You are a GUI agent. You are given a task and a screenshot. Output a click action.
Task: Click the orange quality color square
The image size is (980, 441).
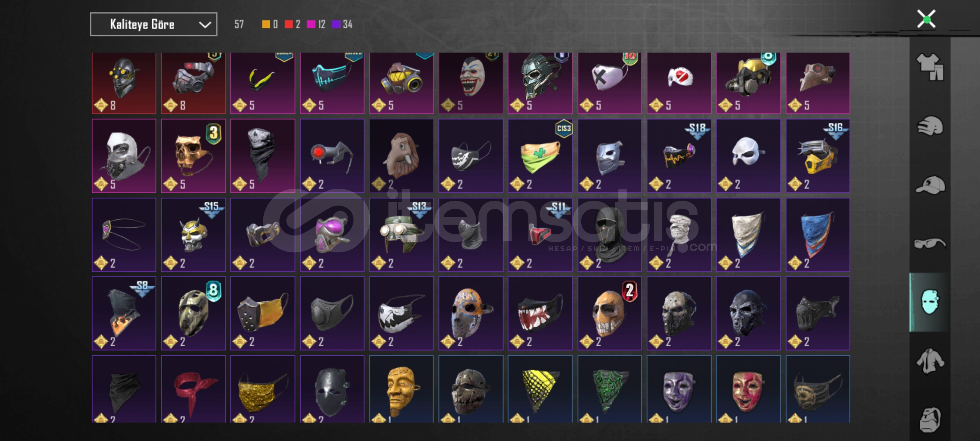(x=266, y=24)
